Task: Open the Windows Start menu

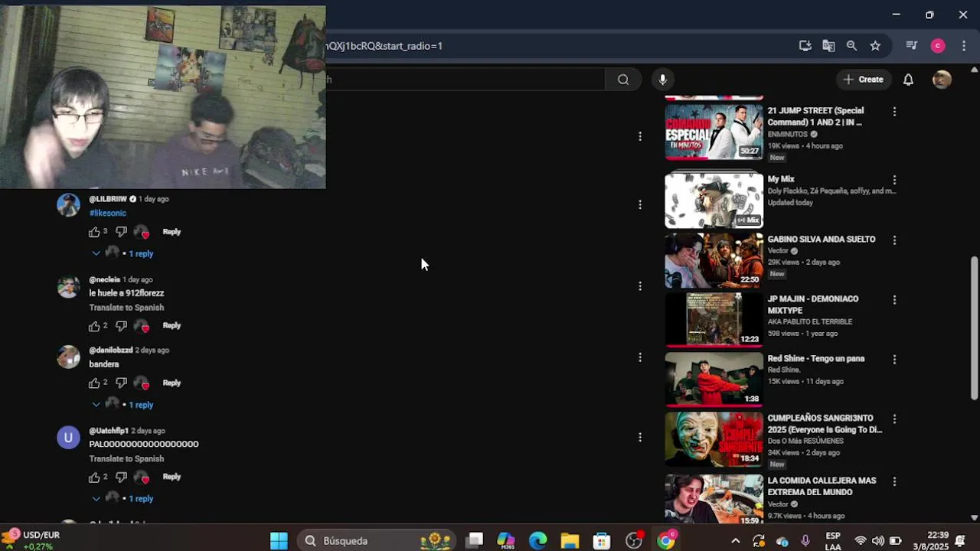Action: [x=279, y=541]
